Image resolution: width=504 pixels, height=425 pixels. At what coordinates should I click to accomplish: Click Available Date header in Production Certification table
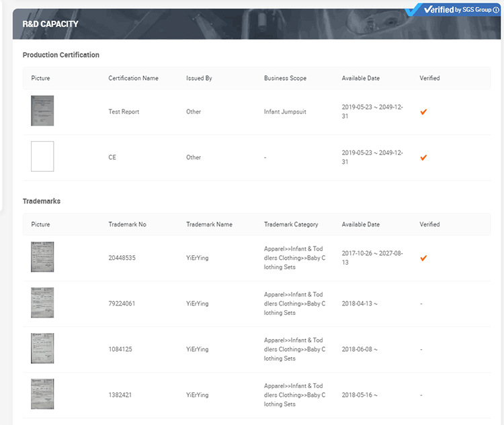coord(361,78)
